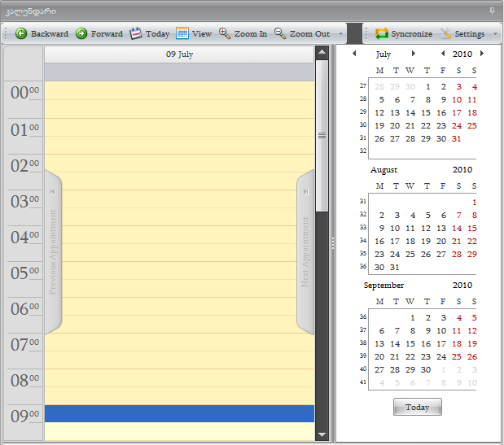Click the splitter grip between day view and calendars
This screenshot has width=504, height=445.
point(333,243)
